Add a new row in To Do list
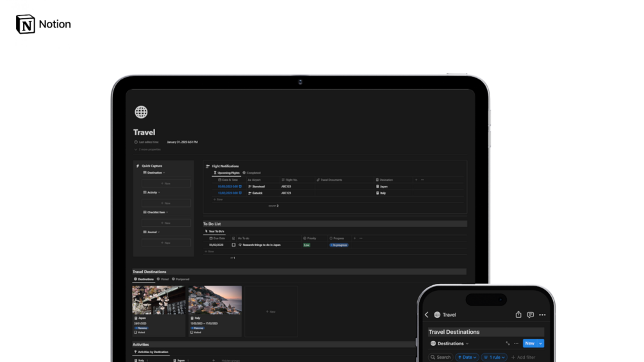Viewport: 644px width, 362px height. tap(210, 251)
